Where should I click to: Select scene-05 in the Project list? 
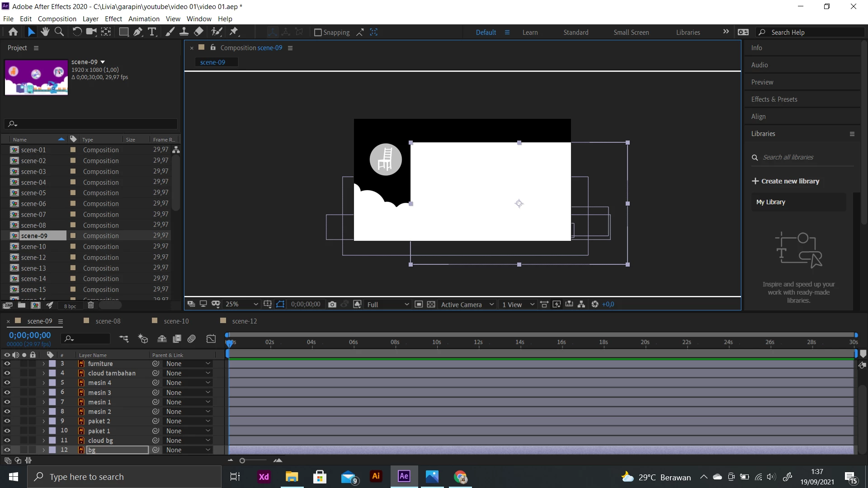coord(33,193)
